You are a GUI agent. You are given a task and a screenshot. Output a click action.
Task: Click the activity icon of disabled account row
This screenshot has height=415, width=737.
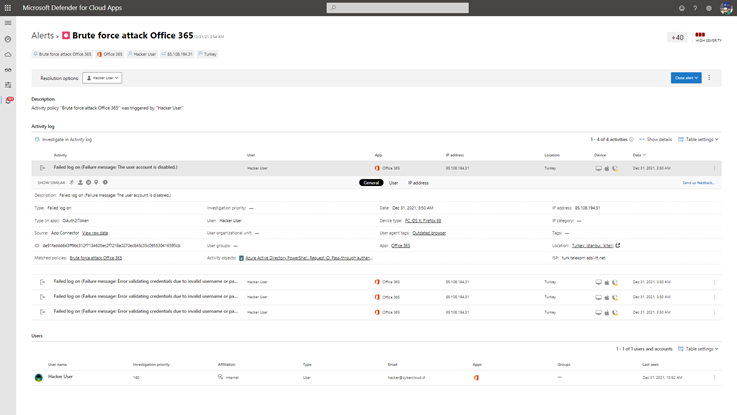[42, 168]
